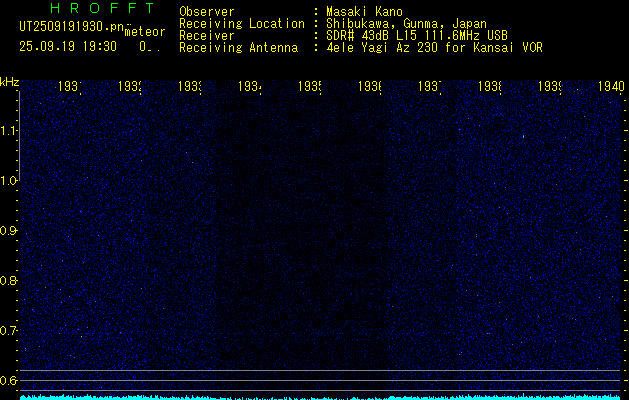The image size is (629, 400).
Task: Select SDR# 43dB L15 111.6MHz USB text
Action: tap(417, 36)
